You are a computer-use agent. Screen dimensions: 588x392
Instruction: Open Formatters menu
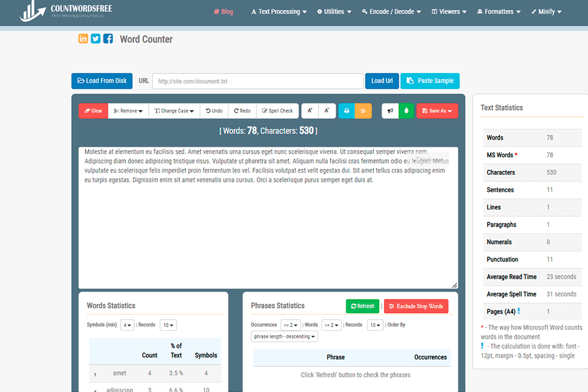[x=499, y=12]
